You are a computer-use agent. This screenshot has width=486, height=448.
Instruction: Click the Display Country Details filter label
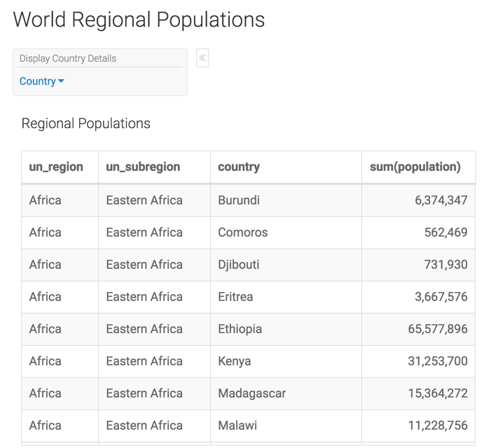pyautogui.click(x=68, y=59)
